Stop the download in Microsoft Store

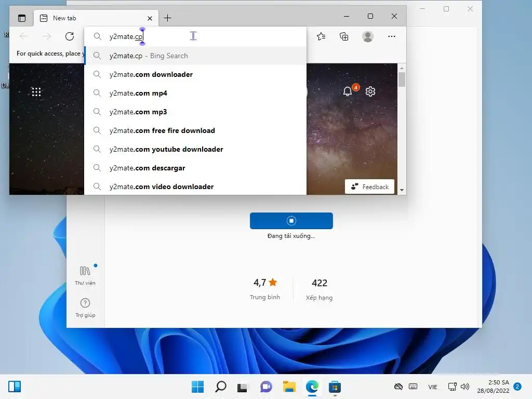click(291, 221)
